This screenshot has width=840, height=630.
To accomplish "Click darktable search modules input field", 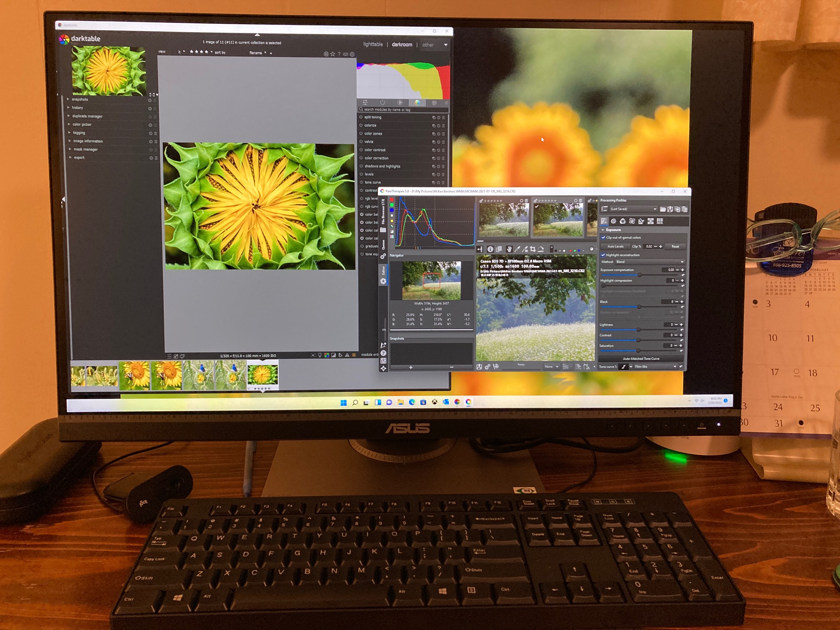I will coord(403,110).
